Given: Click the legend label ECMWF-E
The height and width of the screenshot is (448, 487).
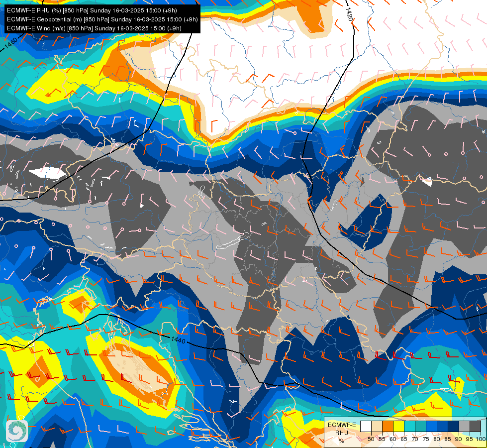Looking at the screenshot, I should click(x=342, y=425).
